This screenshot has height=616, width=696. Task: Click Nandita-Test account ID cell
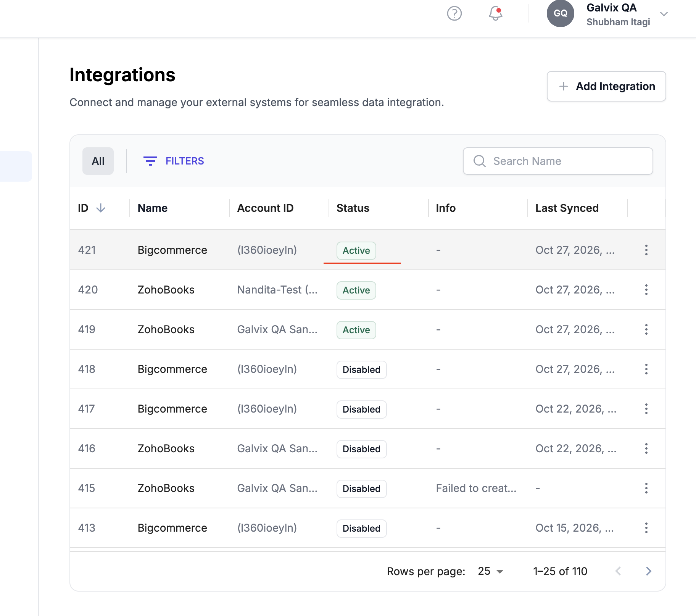pos(277,290)
